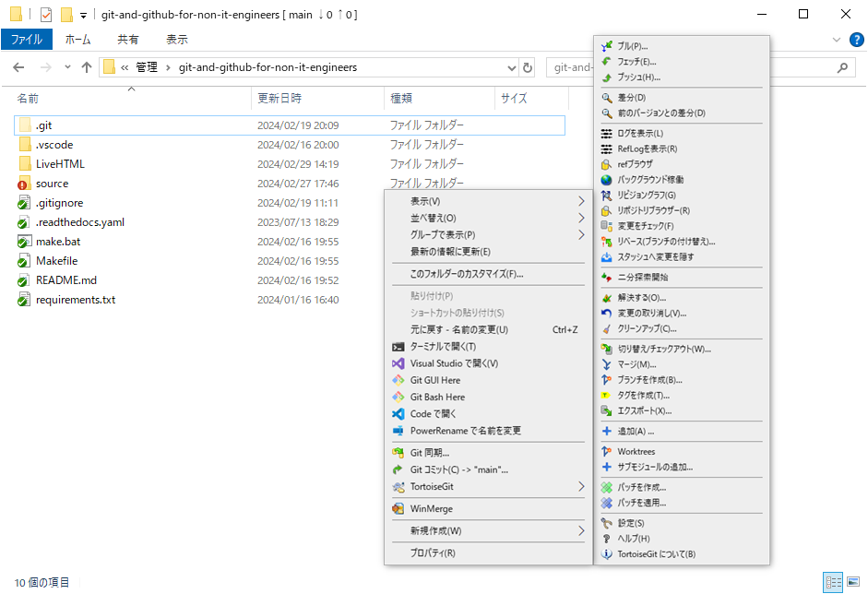Choose Git Bash Here from context menu
Image resolution: width=868 pixels, height=594 pixels.
(x=488, y=398)
